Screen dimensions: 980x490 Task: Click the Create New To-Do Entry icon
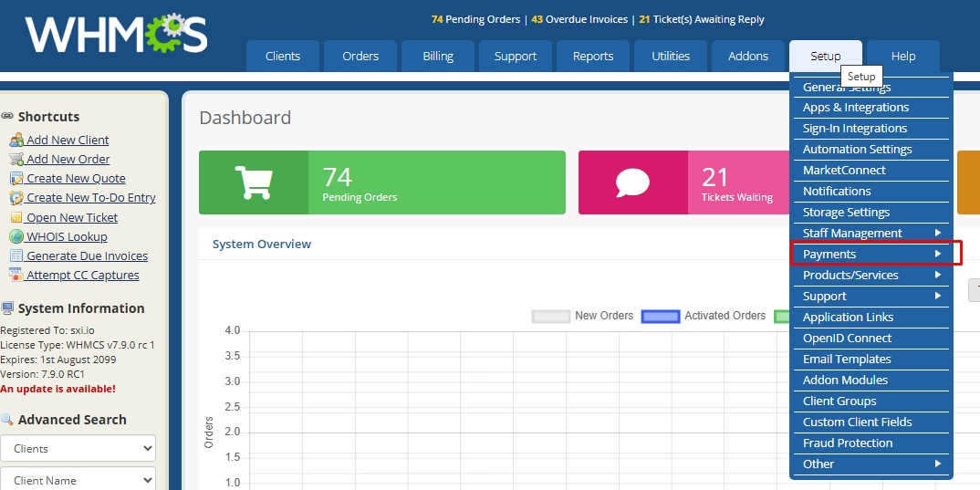(16, 198)
